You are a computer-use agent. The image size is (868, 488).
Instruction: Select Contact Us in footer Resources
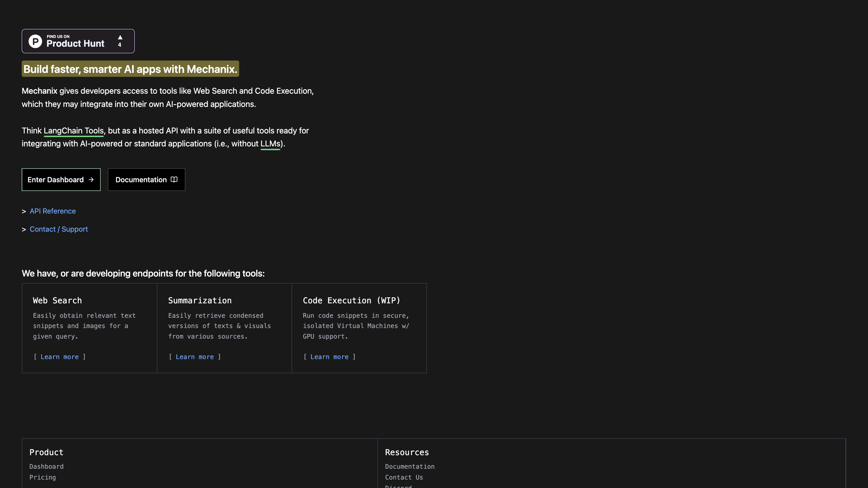click(404, 477)
